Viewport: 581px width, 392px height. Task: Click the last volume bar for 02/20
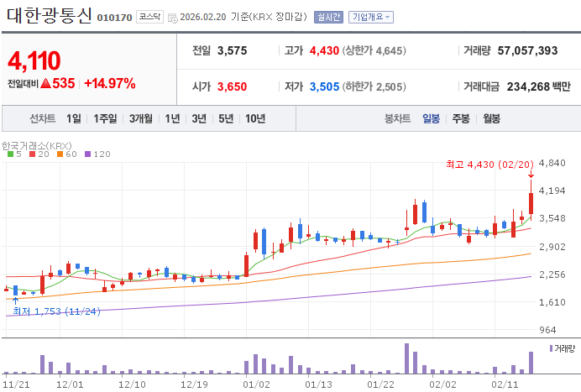pos(531,363)
